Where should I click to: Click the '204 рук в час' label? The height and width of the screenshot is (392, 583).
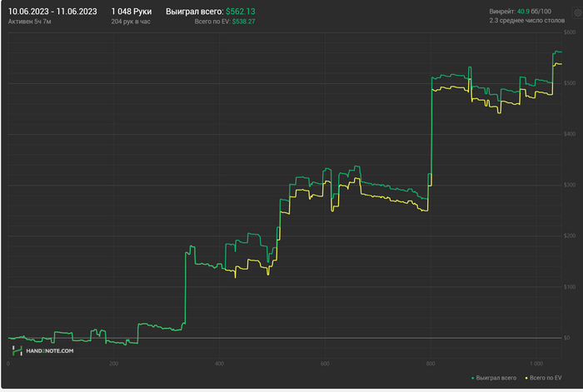(x=131, y=22)
